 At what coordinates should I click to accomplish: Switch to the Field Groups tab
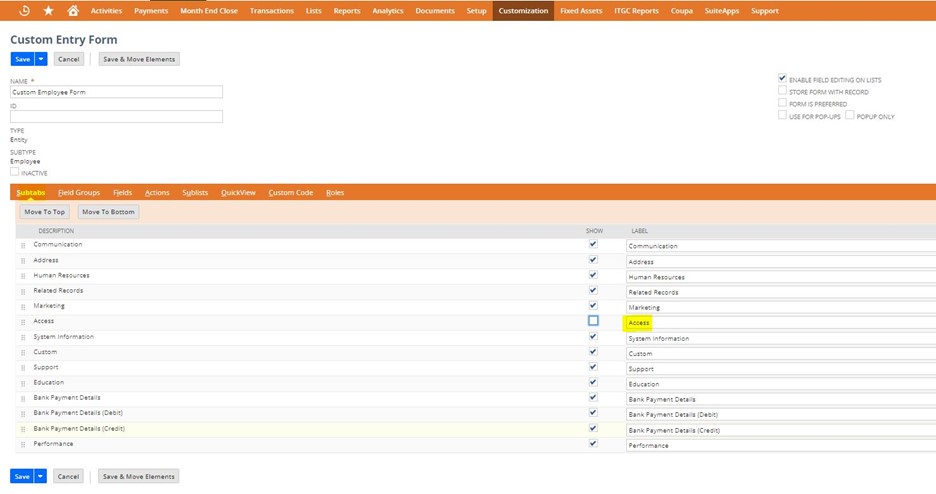79,192
